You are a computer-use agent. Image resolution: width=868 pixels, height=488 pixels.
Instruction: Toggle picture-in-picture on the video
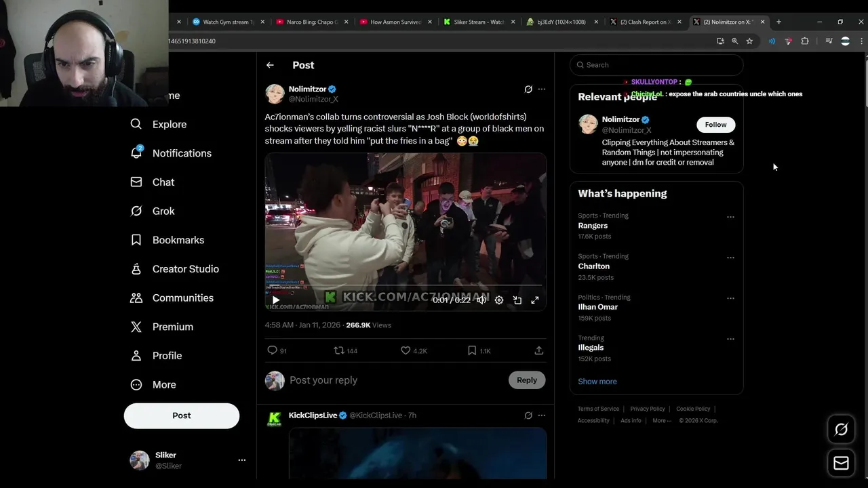point(517,300)
